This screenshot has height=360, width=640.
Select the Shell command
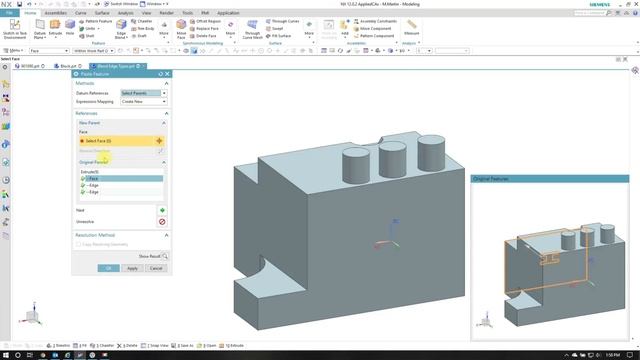pos(87,36)
